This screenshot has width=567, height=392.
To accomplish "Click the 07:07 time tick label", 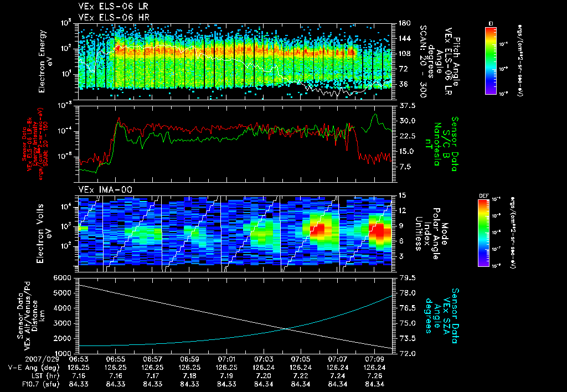I will tap(338, 360).
